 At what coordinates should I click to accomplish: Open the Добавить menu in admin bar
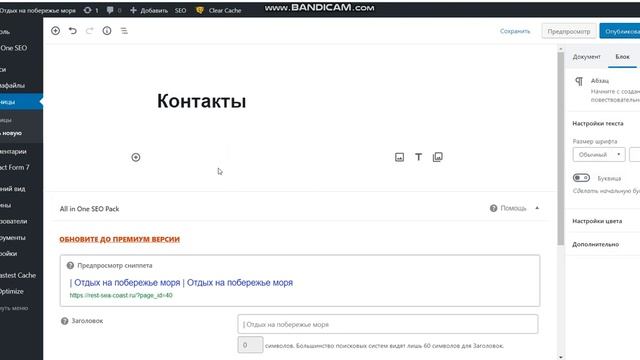pos(149,10)
